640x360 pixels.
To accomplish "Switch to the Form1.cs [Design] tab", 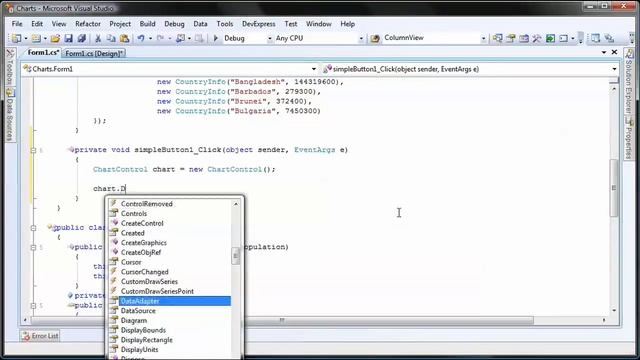I will (x=94, y=53).
